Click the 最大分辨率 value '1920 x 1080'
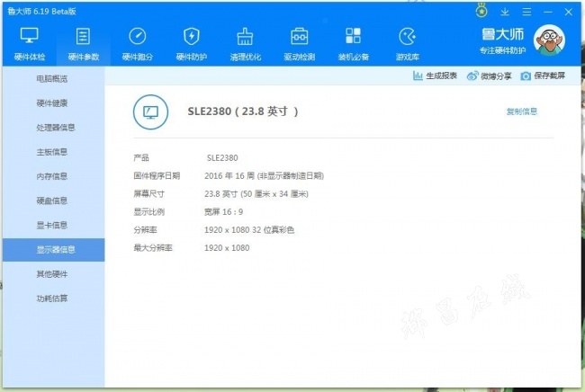585x392 pixels. [x=227, y=248]
